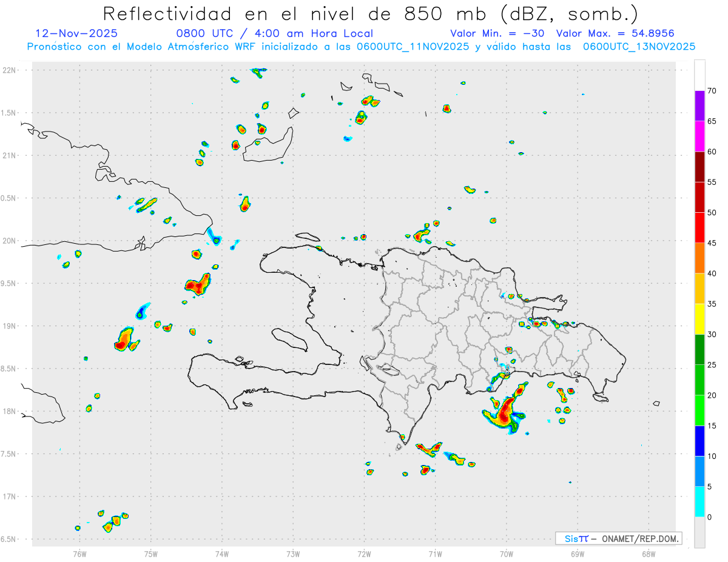Click the '76W' longitude label
The image size is (728, 562).
click(x=79, y=554)
